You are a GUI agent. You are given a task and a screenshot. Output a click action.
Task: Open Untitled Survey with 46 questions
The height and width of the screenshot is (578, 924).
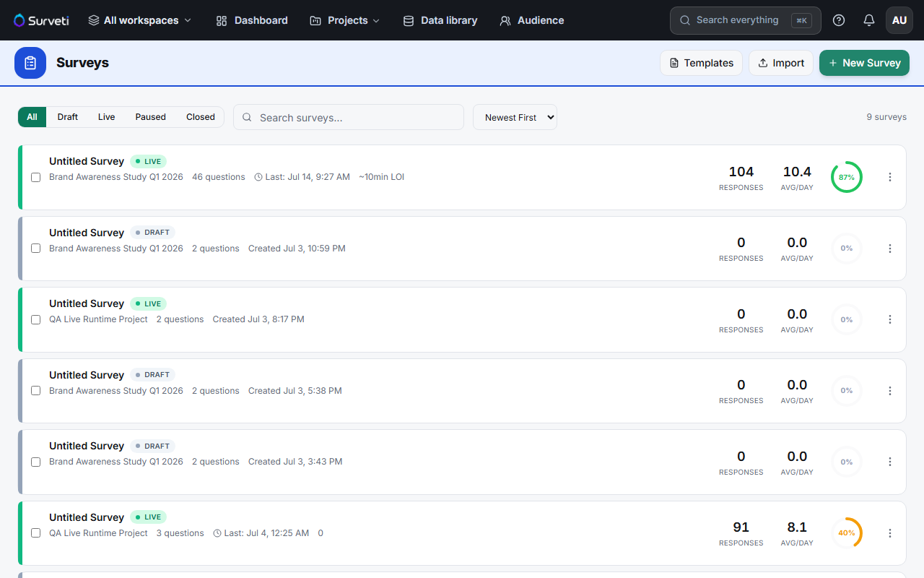[87, 161]
